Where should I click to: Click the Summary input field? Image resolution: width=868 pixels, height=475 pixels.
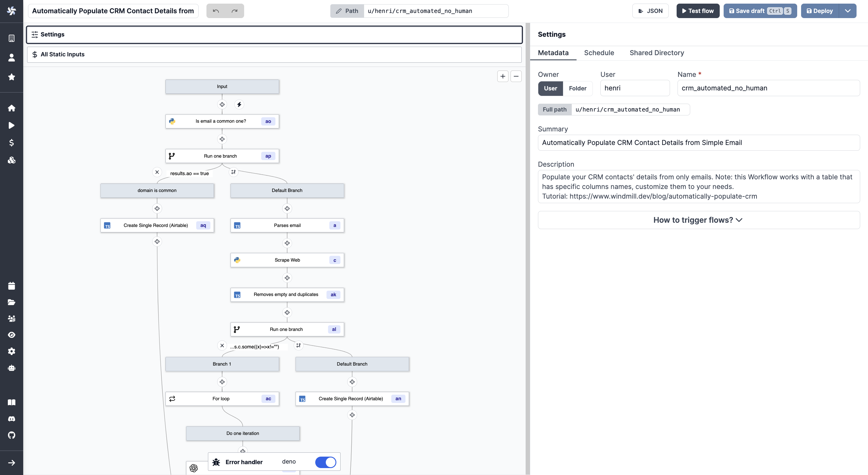(699, 143)
